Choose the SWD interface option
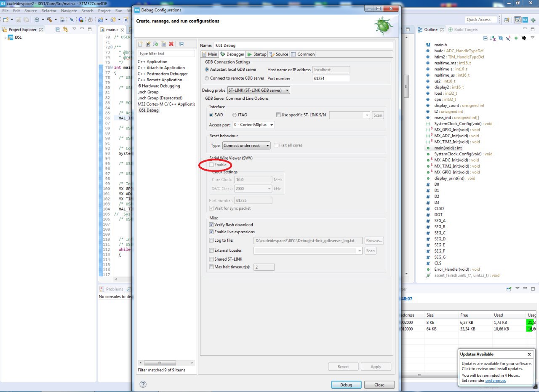 [212, 115]
